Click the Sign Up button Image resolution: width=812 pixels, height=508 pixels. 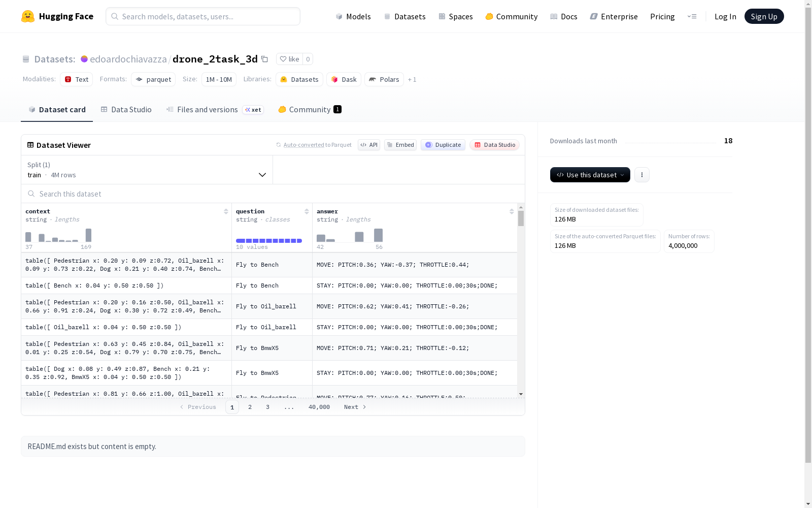pos(764,16)
